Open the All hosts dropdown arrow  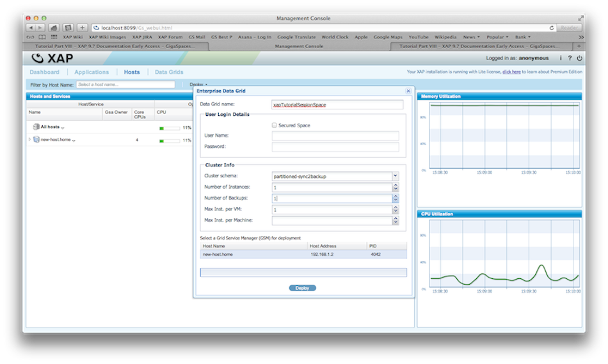(63, 127)
